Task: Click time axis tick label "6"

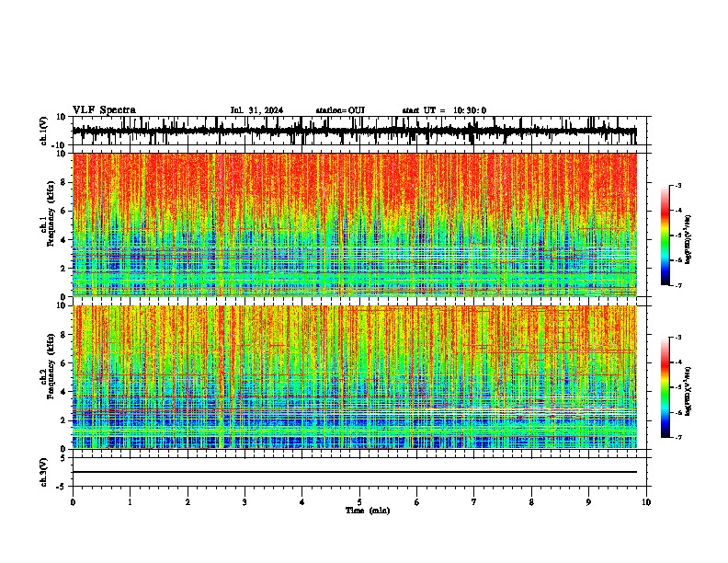Action: point(417,502)
